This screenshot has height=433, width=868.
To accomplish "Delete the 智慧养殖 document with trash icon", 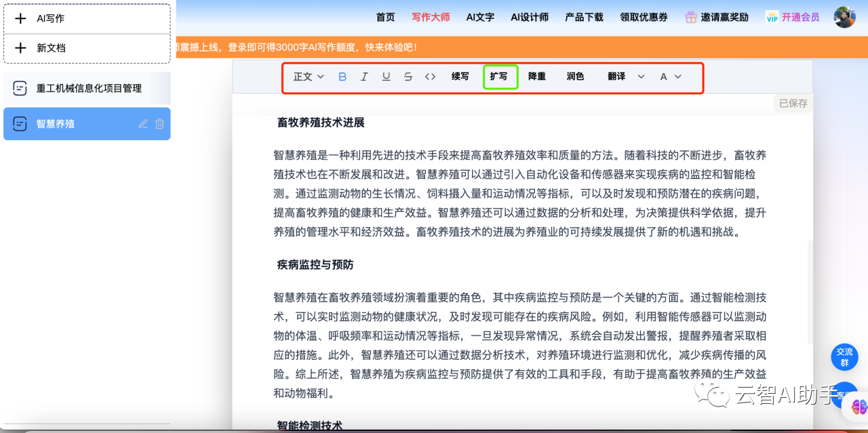I will (159, 123).
